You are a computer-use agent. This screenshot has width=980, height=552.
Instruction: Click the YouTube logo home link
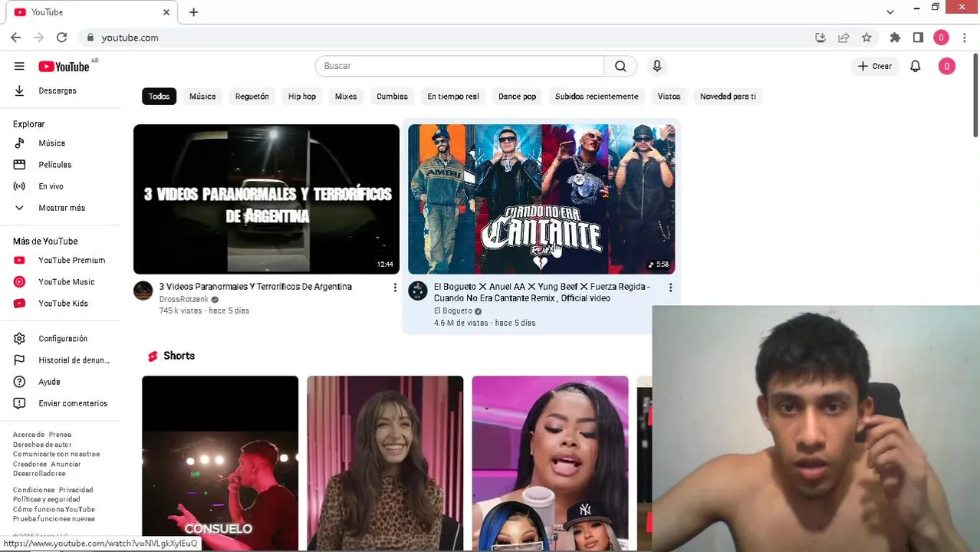click(x=64, y=67)
